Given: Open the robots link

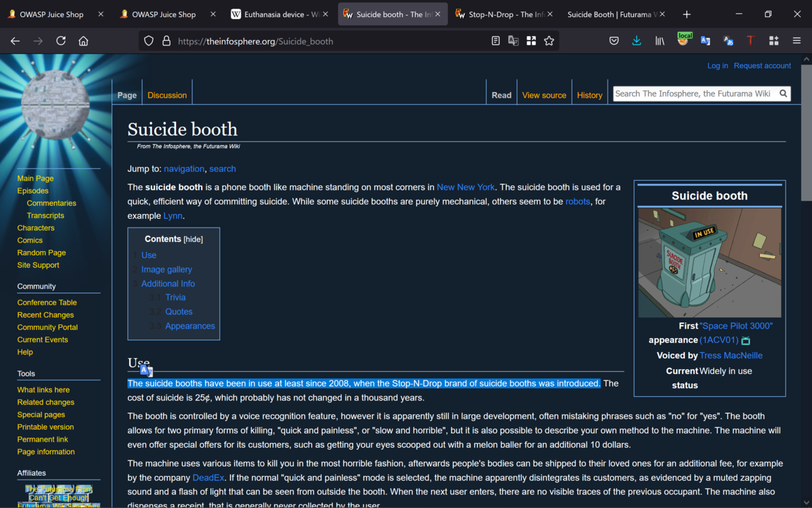Looking at the screenshot, I should (x=578, y=201).
